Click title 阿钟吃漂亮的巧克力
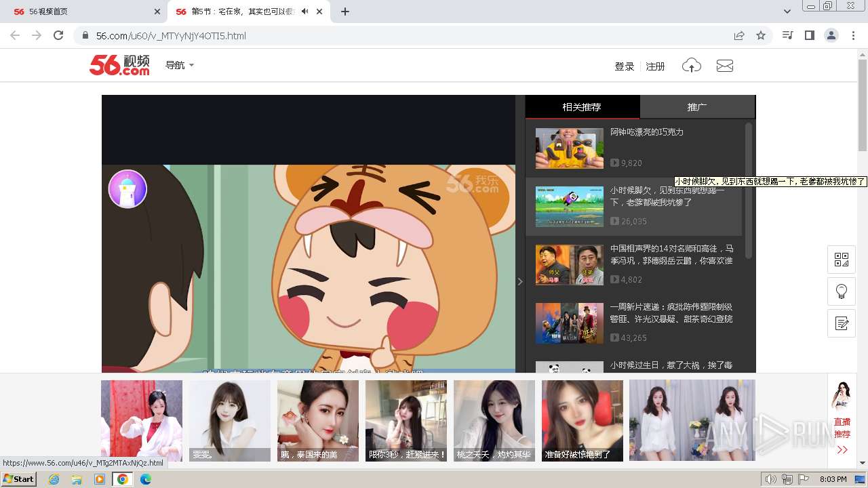Screen dimensions: 868x488 point(647,132)
